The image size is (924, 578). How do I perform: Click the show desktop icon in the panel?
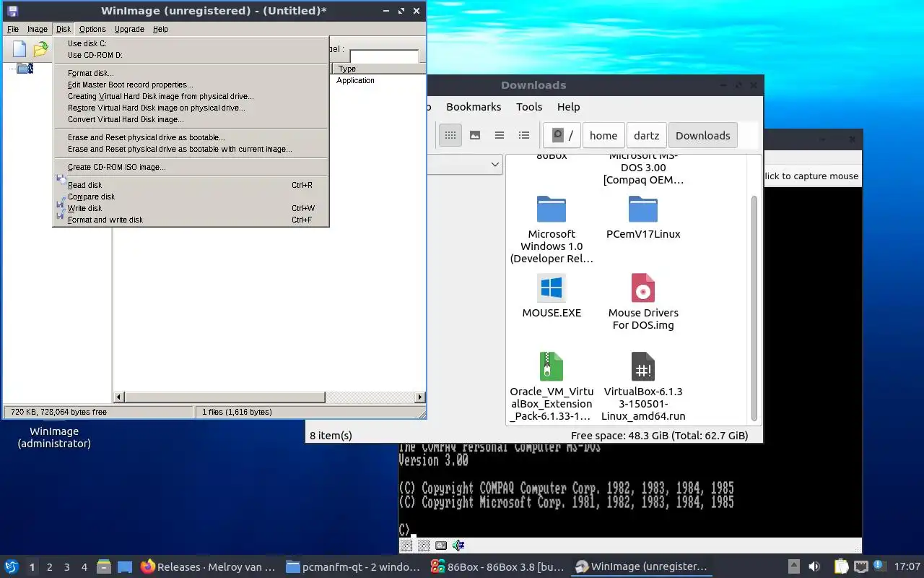tap(124, 566)
